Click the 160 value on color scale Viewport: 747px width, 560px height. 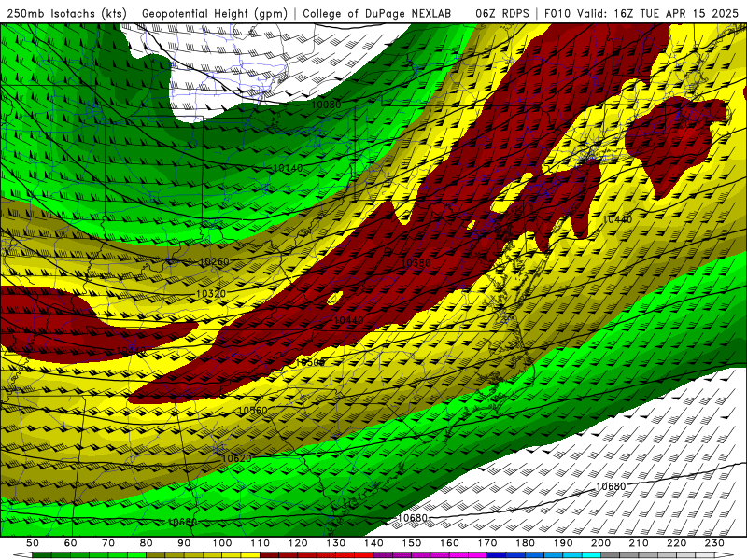click(x=449, y=543)
